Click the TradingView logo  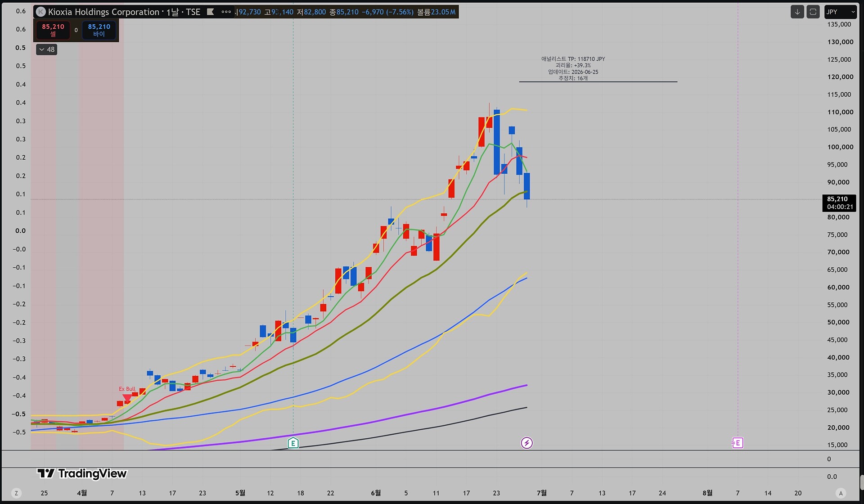click(82, 473)
